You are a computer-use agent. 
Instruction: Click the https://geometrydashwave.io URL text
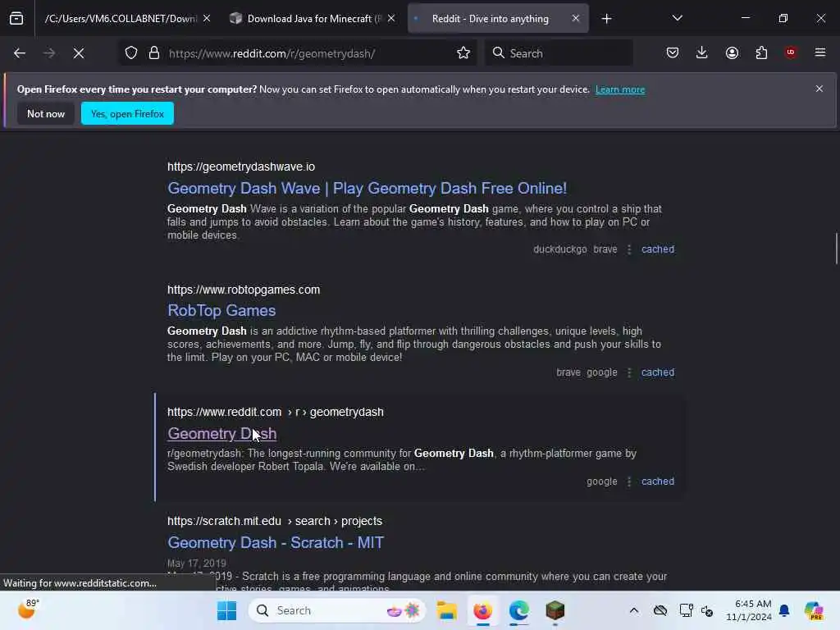241,167
